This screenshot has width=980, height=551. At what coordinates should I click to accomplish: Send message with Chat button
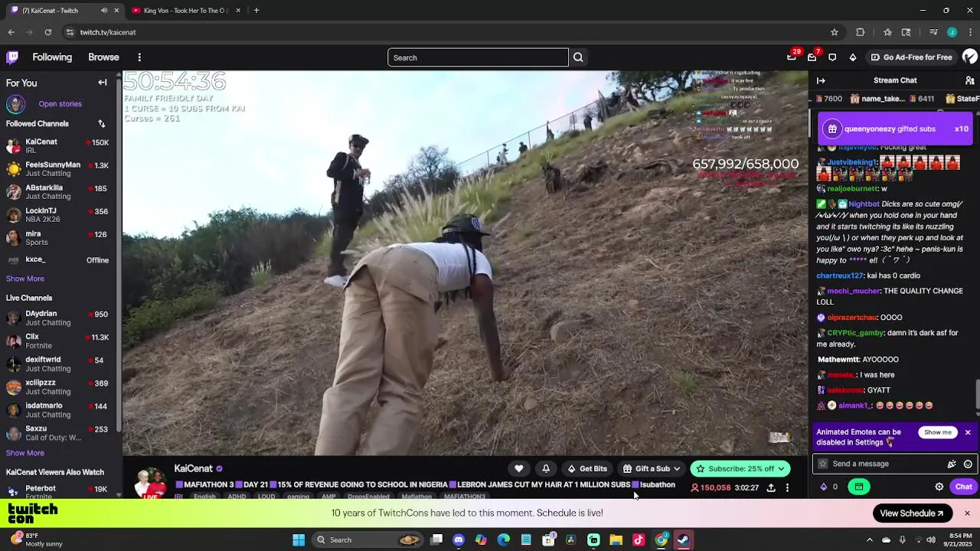tap(963, 487)
